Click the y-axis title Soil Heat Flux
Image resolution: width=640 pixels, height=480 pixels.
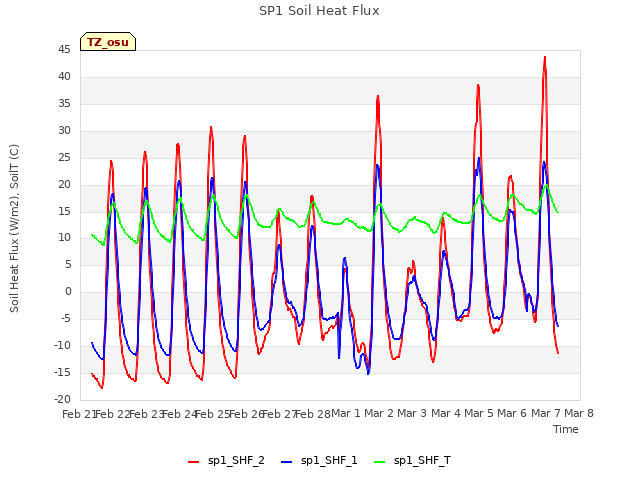point(14,229)
